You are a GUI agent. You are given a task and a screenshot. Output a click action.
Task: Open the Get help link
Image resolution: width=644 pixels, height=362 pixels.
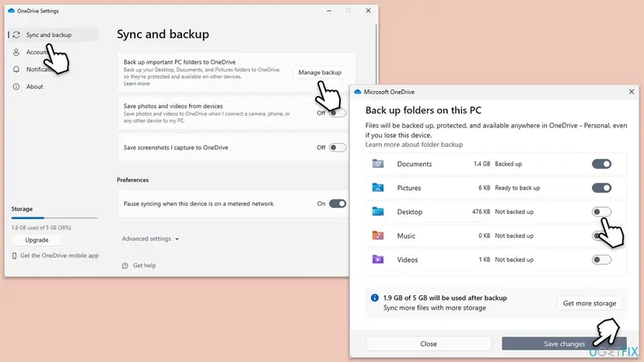(x=144, y=266)
